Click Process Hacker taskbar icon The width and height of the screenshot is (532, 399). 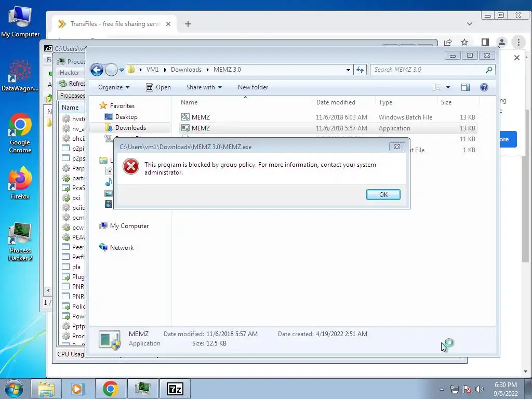coord(142,389)
